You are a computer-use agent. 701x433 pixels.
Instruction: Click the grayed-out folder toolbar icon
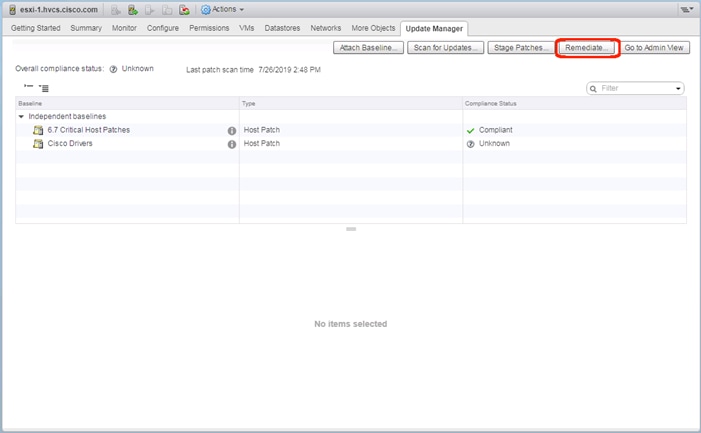(x=167, y=9)
